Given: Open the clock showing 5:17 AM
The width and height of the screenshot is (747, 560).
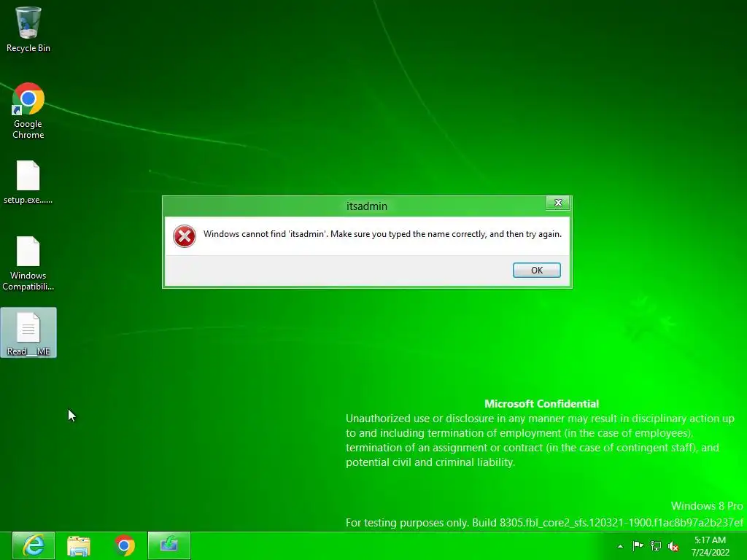Looking at the screenshot, I should [711, 546].
